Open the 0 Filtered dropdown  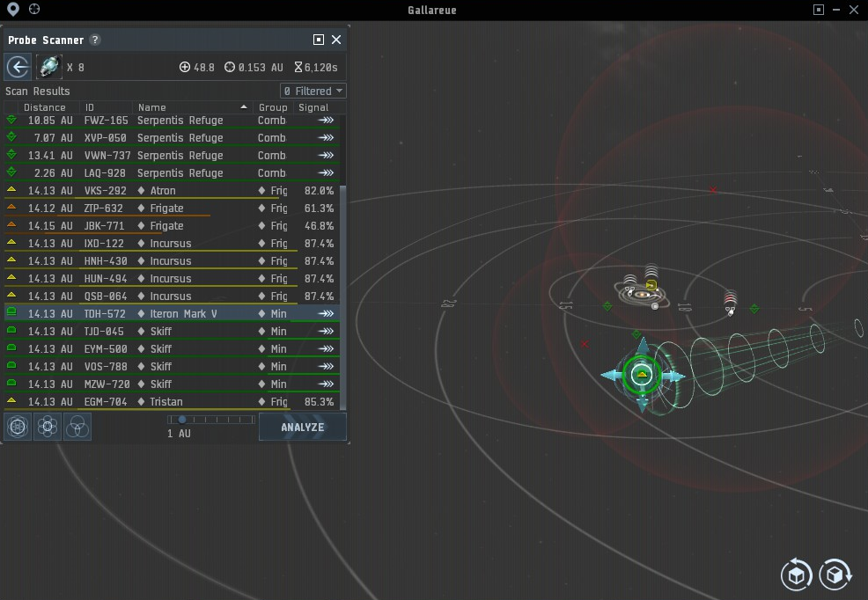[x=313, y=91]
